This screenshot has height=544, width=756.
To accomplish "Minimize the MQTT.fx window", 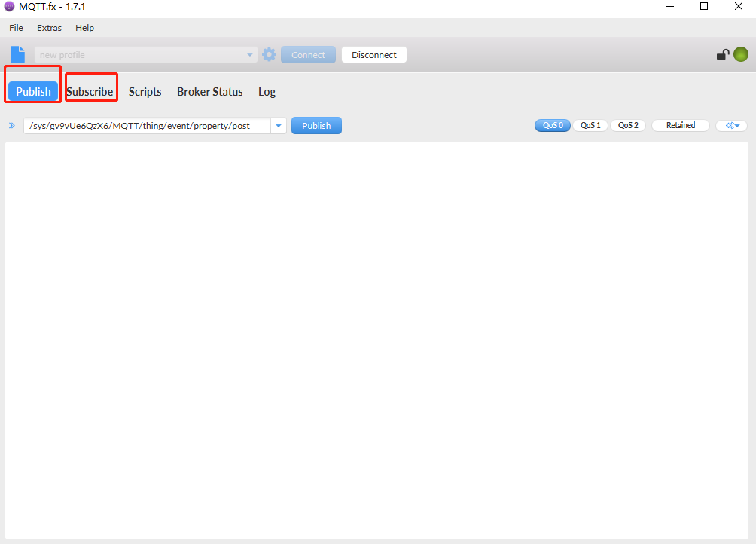I will point(669,6).
